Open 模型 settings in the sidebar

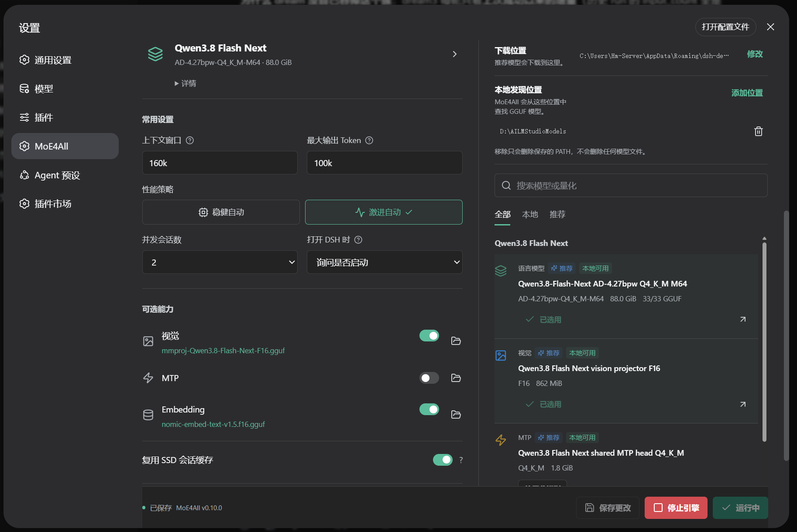click(65, 89)
